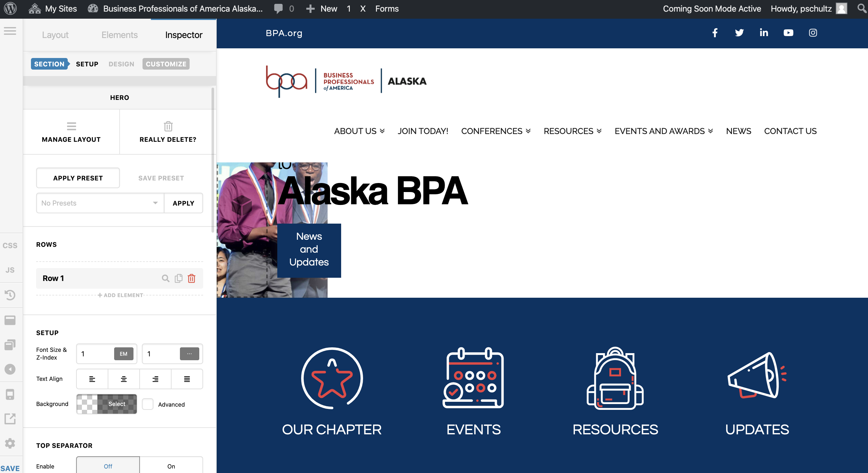
Task: Select the Inspector tab
Action: [184, 35]
